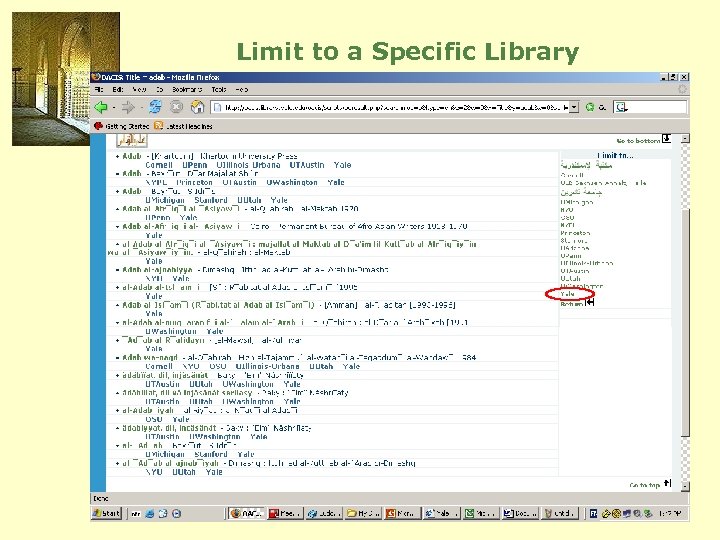The height and width of the screenshot is (540, 720).
Task: Open the View menu
Action: [139, 90]
